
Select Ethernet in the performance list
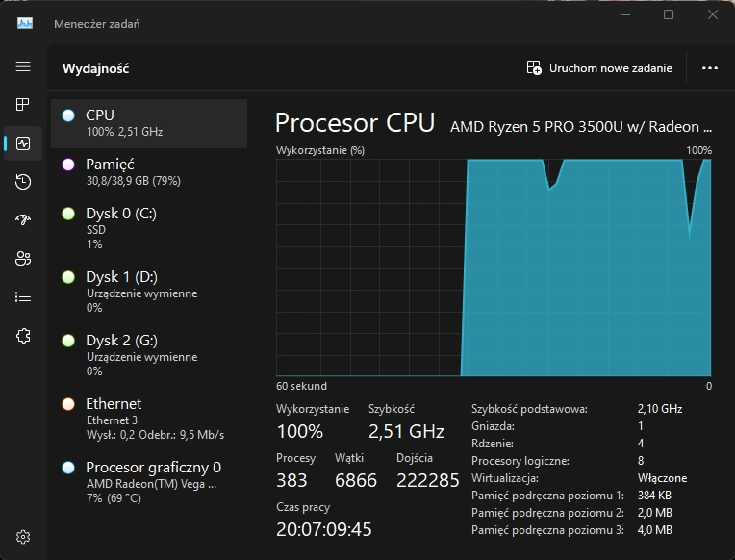click(149, 419)
